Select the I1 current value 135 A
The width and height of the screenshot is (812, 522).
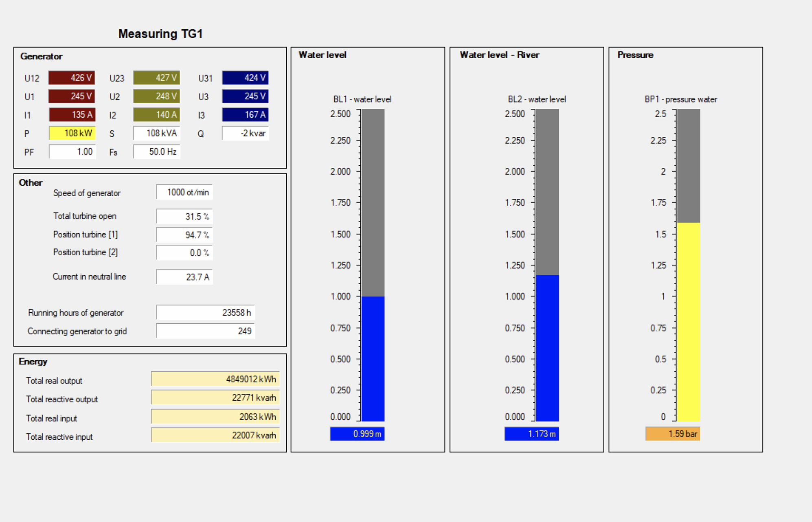(x=72, y=115)
